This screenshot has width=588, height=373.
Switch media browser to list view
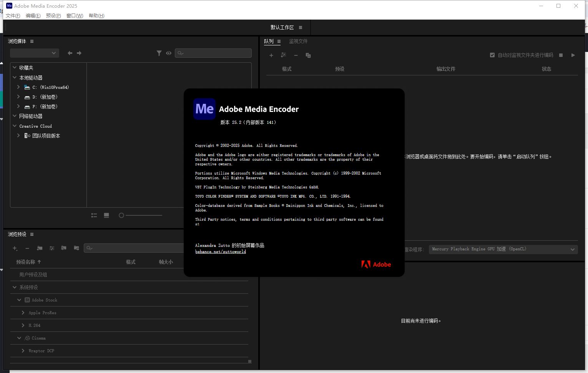[94, 215]
